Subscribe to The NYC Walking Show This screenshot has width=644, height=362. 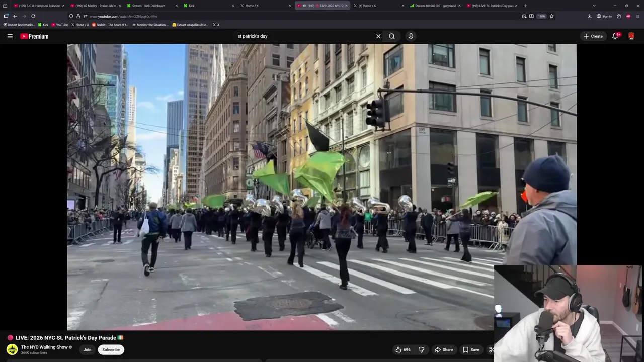coord(111,350)
